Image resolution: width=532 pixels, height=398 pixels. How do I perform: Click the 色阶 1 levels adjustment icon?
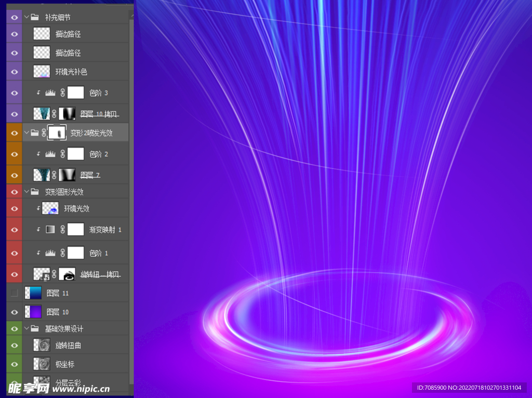point(50,253)
